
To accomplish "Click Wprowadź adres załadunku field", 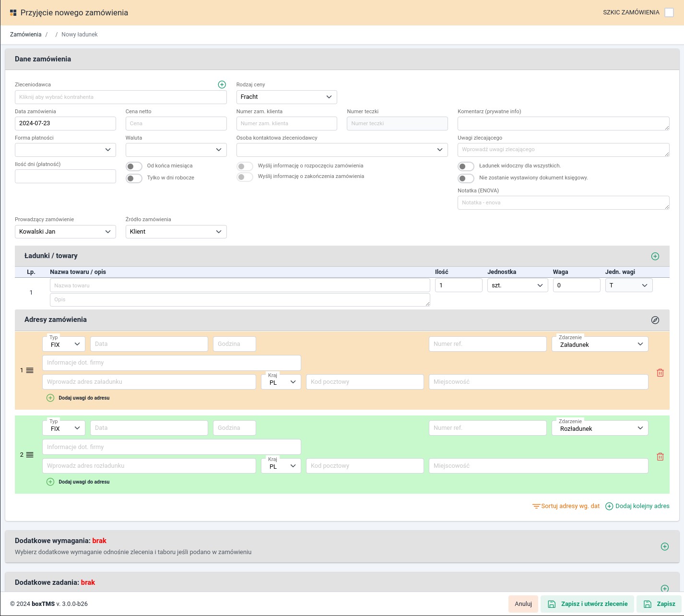I will pyautogui.click(x=149, y=382).
